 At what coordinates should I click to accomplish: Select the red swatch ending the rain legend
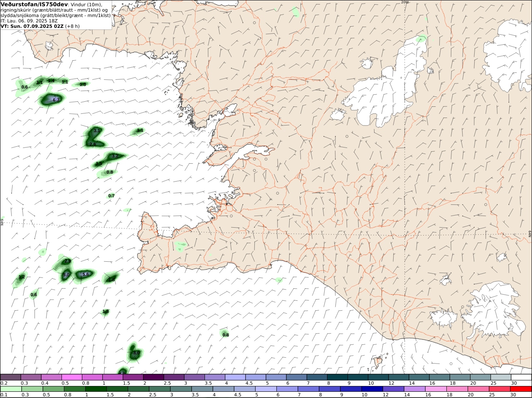[521, 389]
